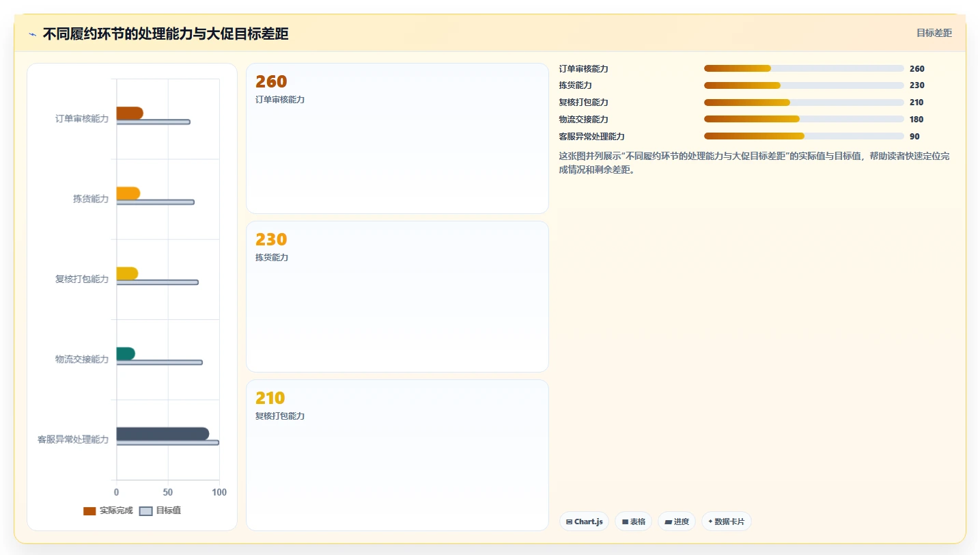This screenshot has height=555, width=980.
Task: Click the 客服异常处理能力 progress bar valued 90
Action: [x=804, y=136]
